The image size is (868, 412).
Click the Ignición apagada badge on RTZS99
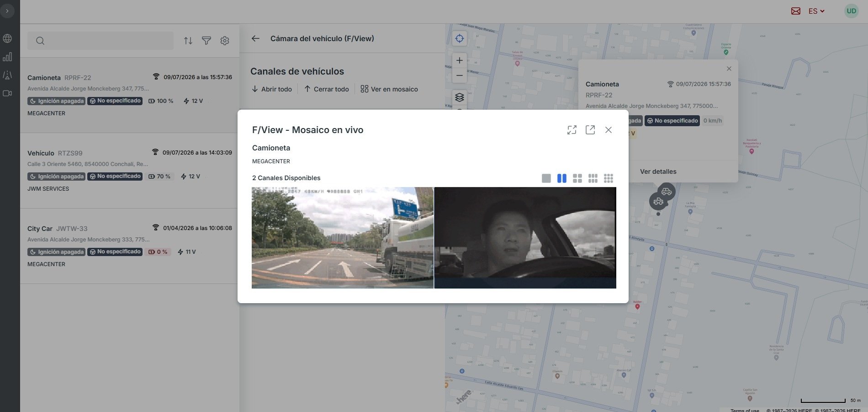pos(56,177)
